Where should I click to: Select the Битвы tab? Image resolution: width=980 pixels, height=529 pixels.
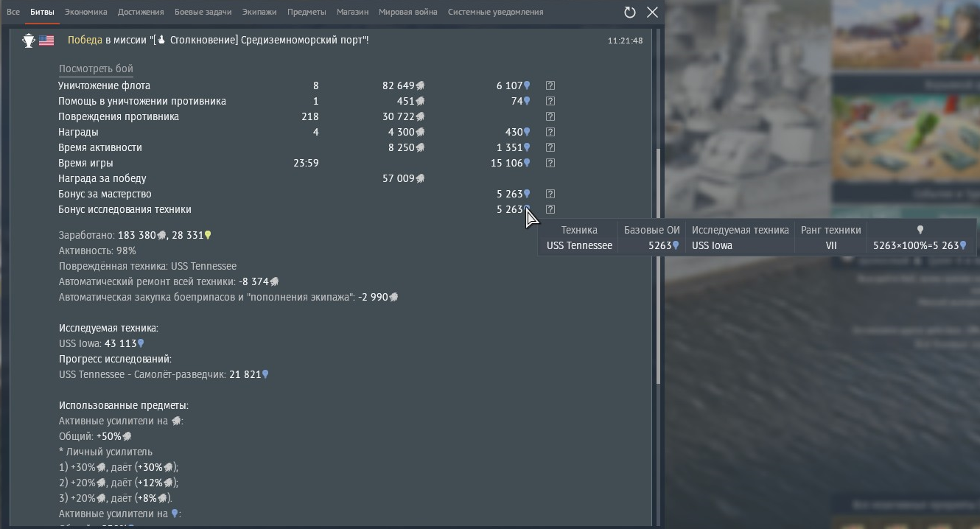42,12
